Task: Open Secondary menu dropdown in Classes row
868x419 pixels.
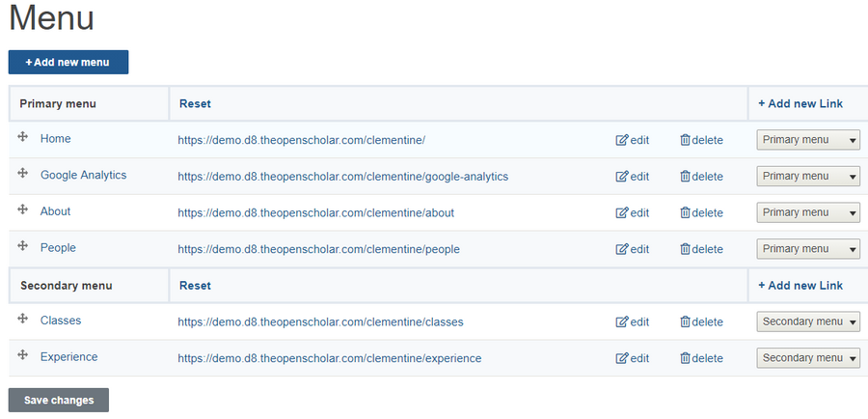Action: coord(808,321)
